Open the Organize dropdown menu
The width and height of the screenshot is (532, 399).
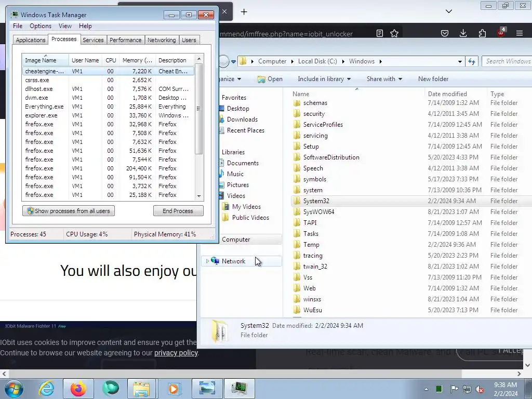[230, 79]
